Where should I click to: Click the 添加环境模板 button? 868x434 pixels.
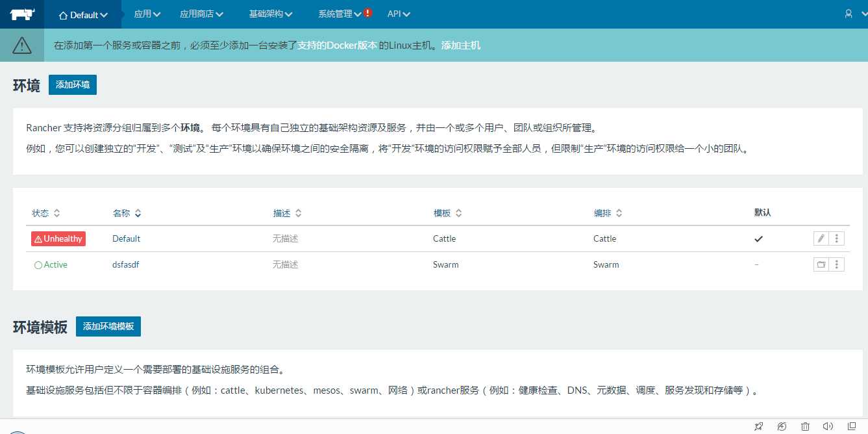(108, 326)
